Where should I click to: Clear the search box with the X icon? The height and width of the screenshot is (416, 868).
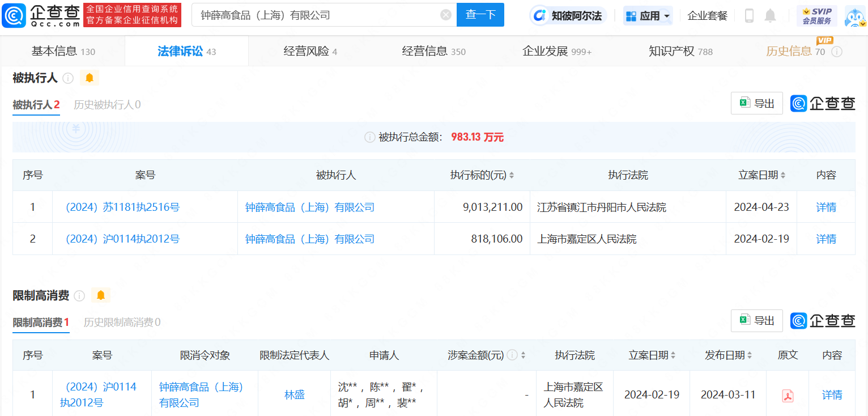tap(446, 15)
